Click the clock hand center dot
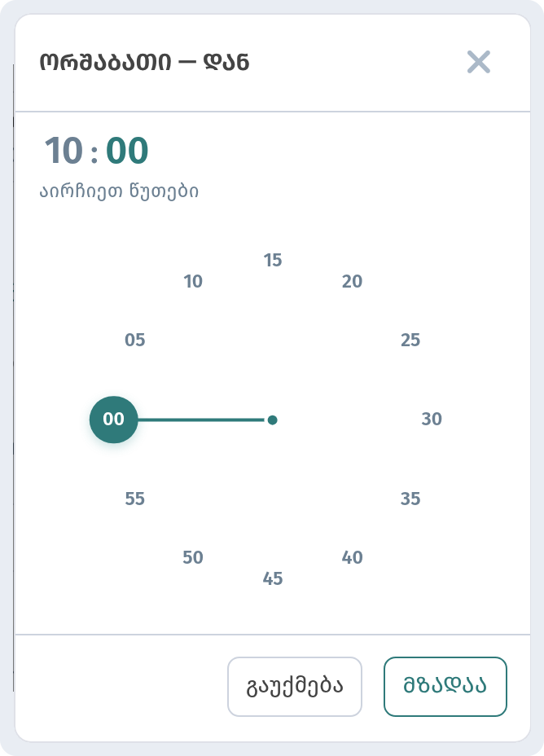This screenshot has height=756, width=544. coord(272,420)
